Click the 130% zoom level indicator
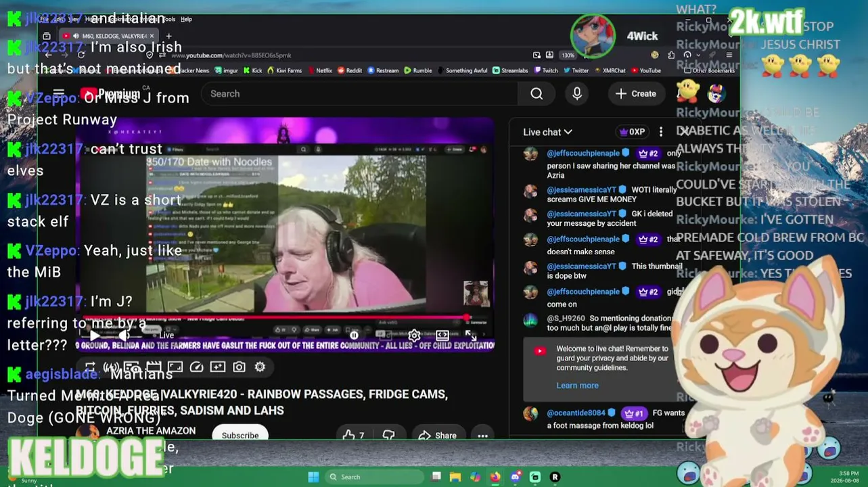Screen dimensions: 868x487 pos(568,55)
